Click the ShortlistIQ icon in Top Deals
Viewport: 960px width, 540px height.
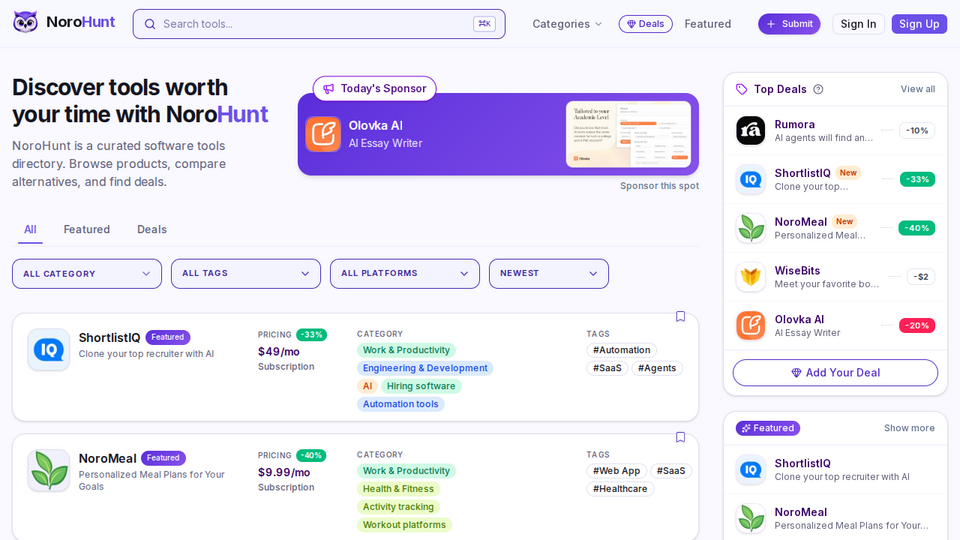[750, 179]
